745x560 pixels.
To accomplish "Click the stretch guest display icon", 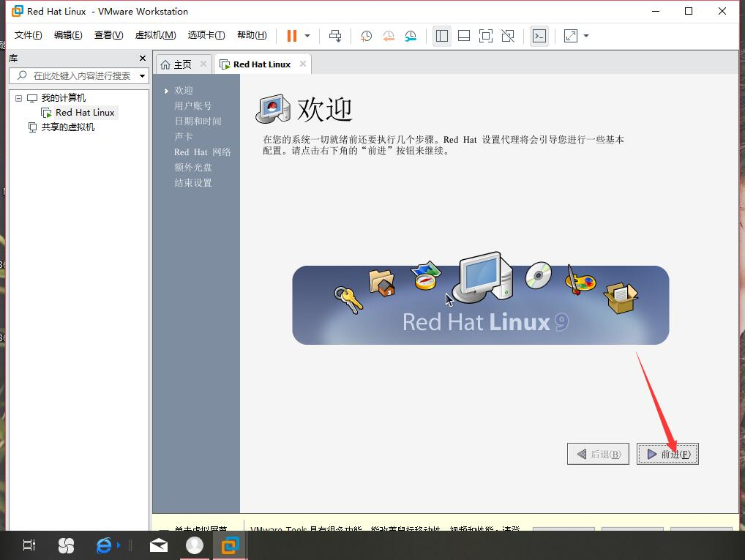I will pyautogui.click(x=571, y=36).
